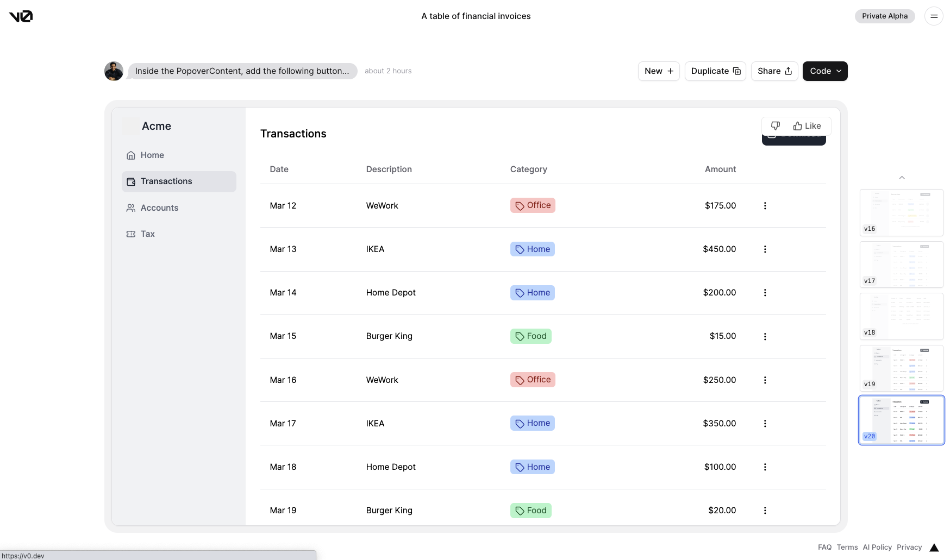
Task: Open the hamburger menu icon
Action: pyautogui.click(x=934, y=16)
